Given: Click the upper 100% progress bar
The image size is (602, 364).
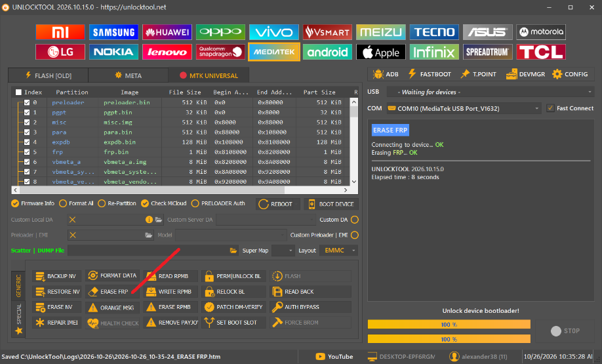Looking at the screenshot, I should (x=449, y=325).
